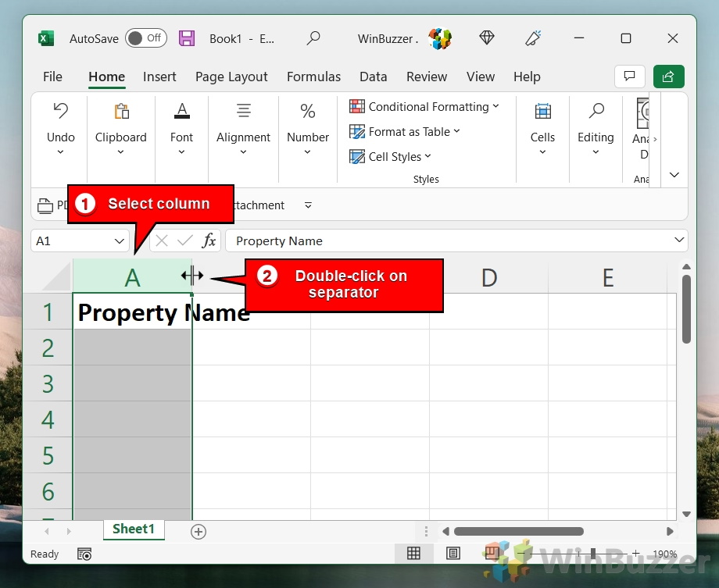Open Cell Styles gallery
Viewport: 719px width, 588px height.
click(x=390, y=157)
